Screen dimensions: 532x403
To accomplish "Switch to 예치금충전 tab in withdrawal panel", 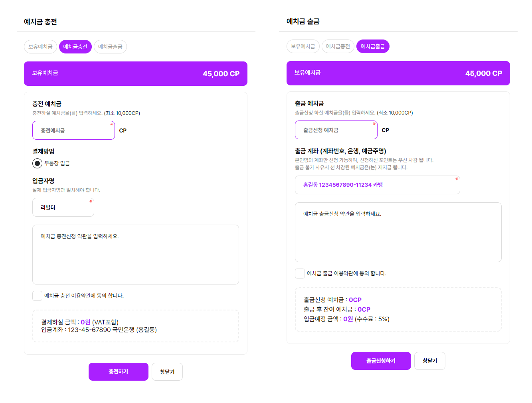I will point(338,46).
